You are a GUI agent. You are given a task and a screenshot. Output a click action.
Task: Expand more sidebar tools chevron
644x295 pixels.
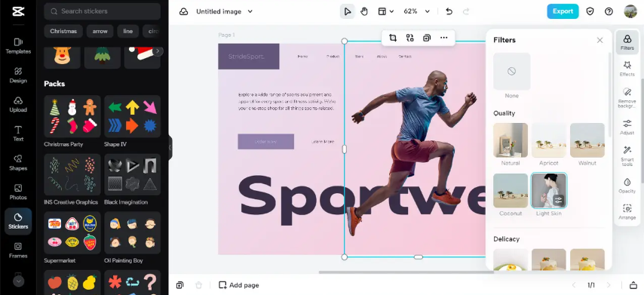click(19, 281)
